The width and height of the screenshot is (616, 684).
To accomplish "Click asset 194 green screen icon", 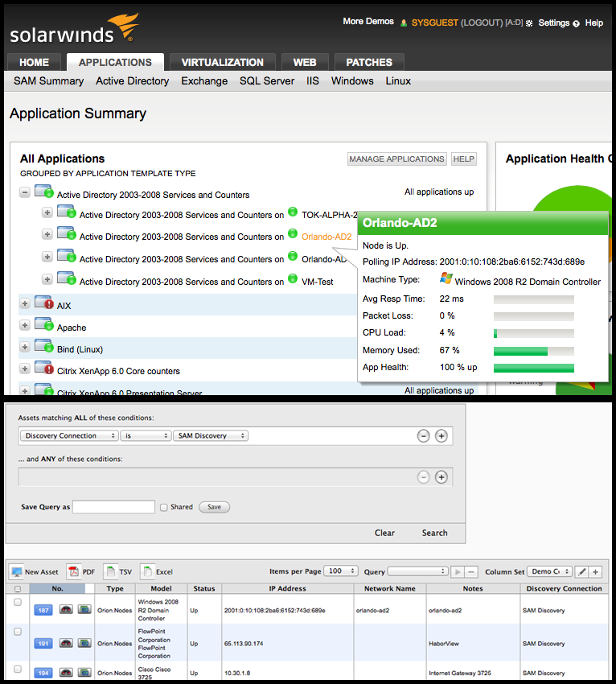I will tap(84, 673).
